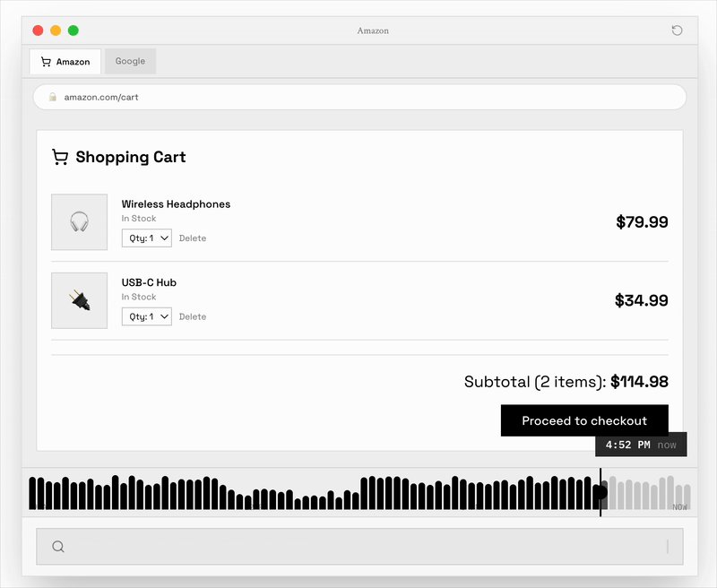Viewport: 717px width, 588px height.
Task: Delete the USB-C Hub from the cart
Action: tap(193, 316)
